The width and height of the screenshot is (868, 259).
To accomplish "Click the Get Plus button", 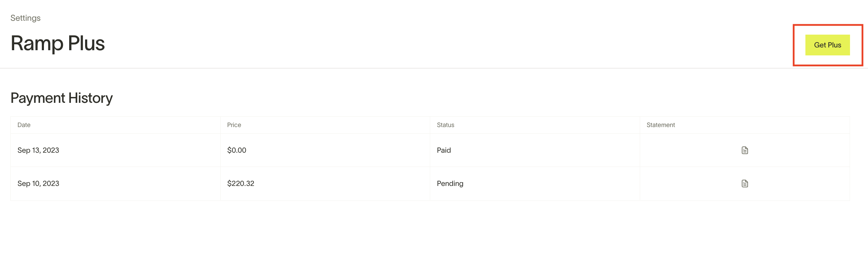I will coord(827,45).
